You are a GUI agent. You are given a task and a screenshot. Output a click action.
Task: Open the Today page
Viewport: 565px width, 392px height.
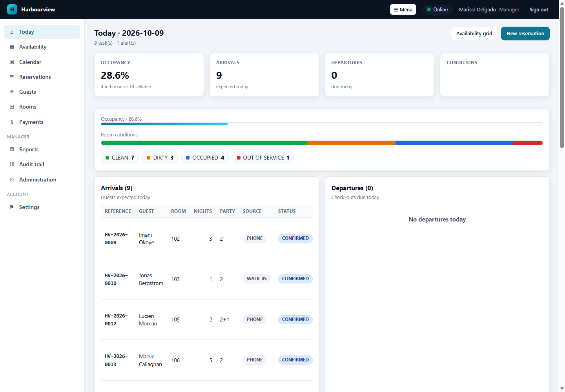coord(42,32)
